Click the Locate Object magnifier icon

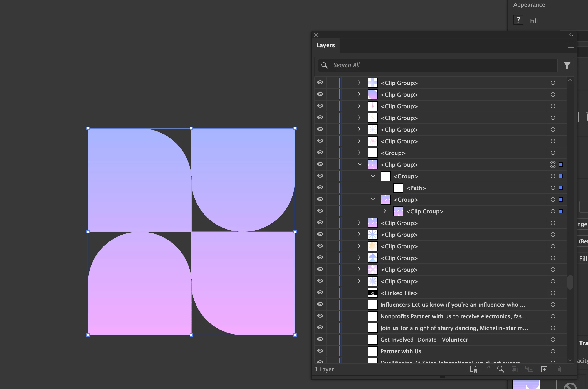[500, 369]
